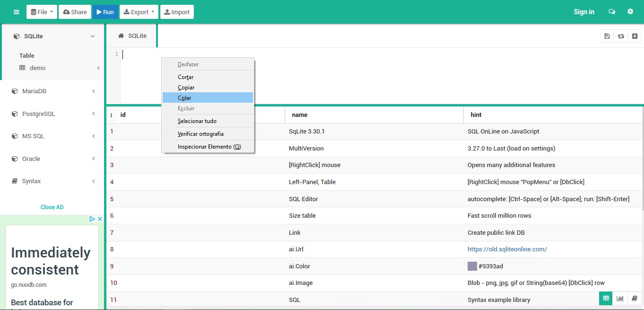The width and height of the screenshot is (644, 310).
Task: Click the save disk icon
Action: [607, 36]
